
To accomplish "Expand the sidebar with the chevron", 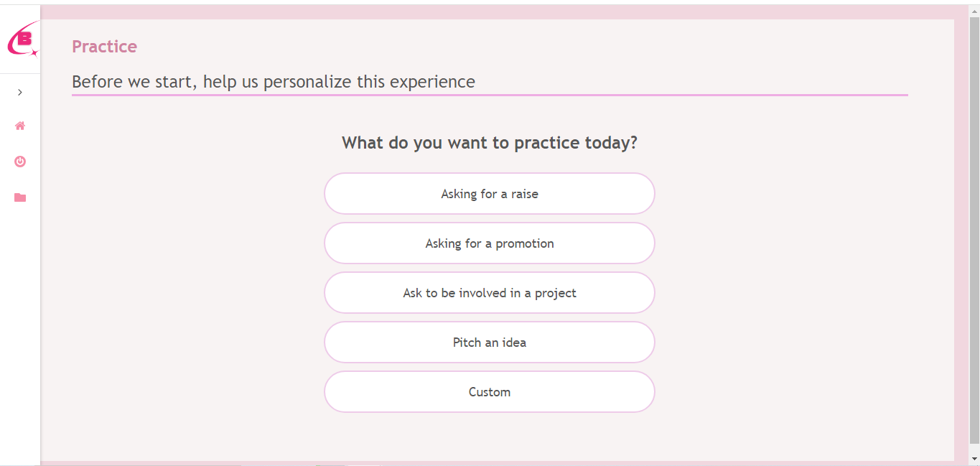I will 20,92.
